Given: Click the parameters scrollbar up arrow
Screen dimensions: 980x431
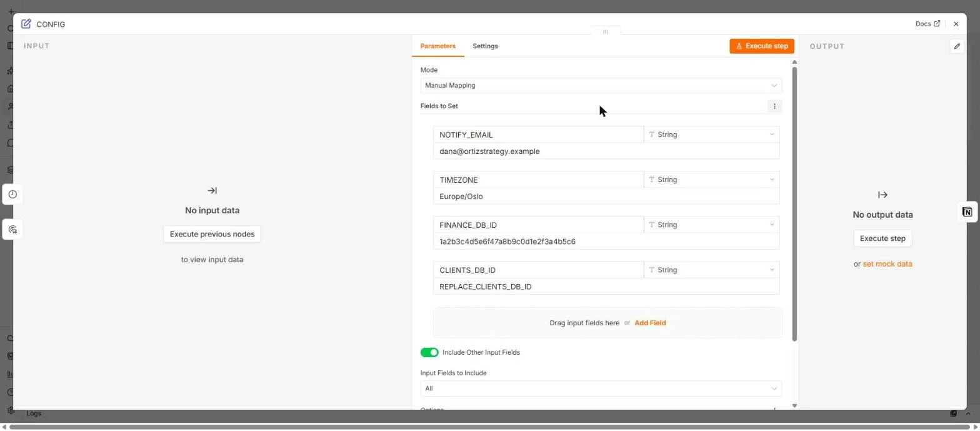Looking at the screenshot, I should pyautogui.click(x=794, y=62).
